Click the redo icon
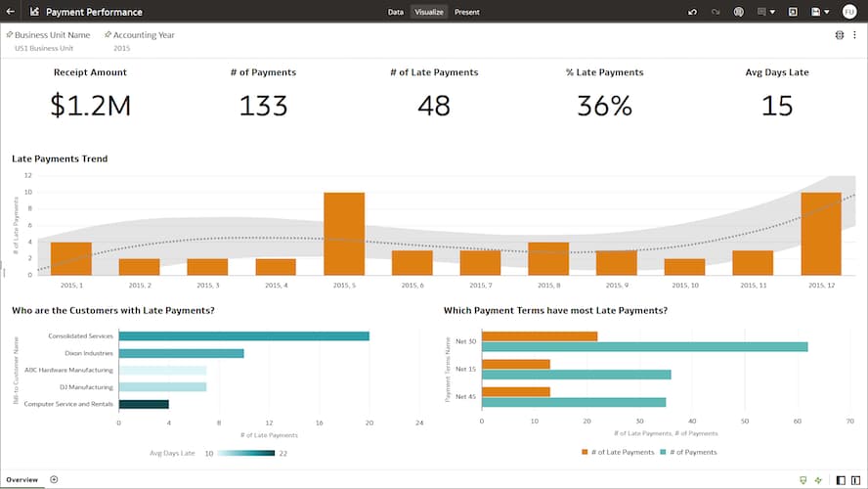This screenshot has height=489, width=868. [x=716, y=12]
